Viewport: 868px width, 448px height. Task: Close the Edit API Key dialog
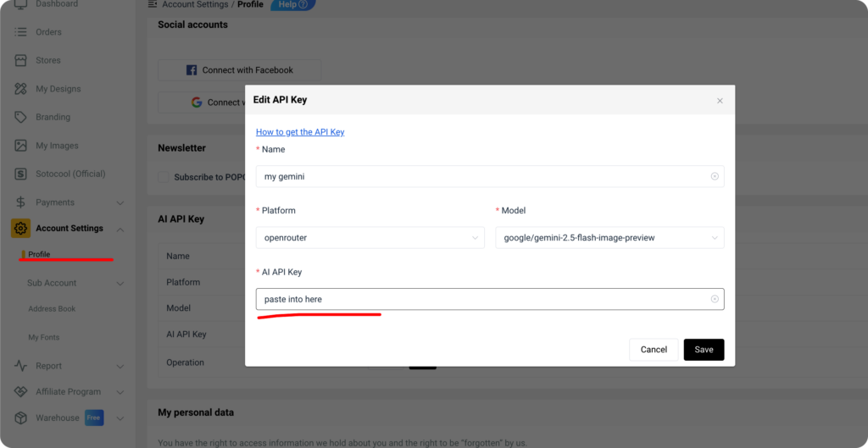(720, 101)
